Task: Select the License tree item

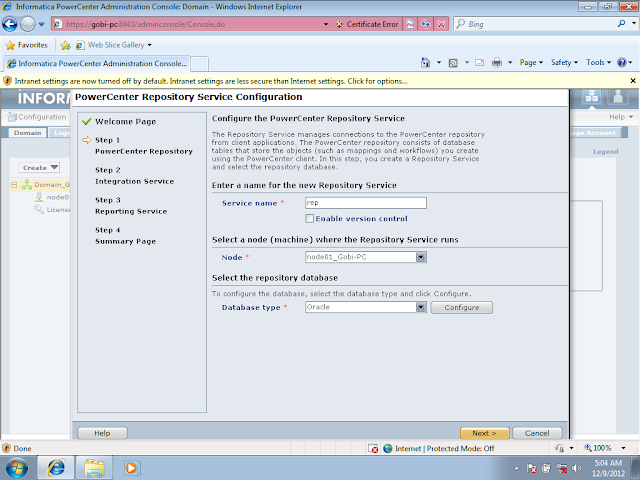Action: point(52,209)
